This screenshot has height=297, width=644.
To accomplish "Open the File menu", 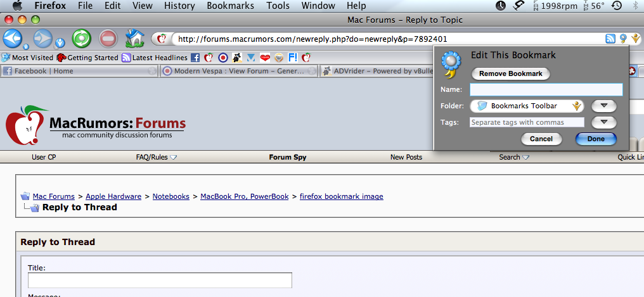I will [x=85, y=6].
